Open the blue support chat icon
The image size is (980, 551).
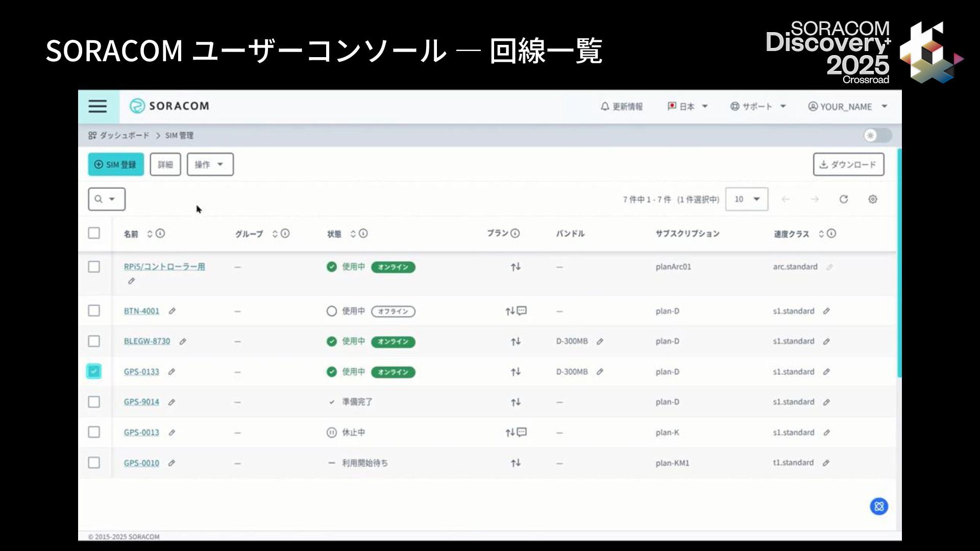(879, 506)
